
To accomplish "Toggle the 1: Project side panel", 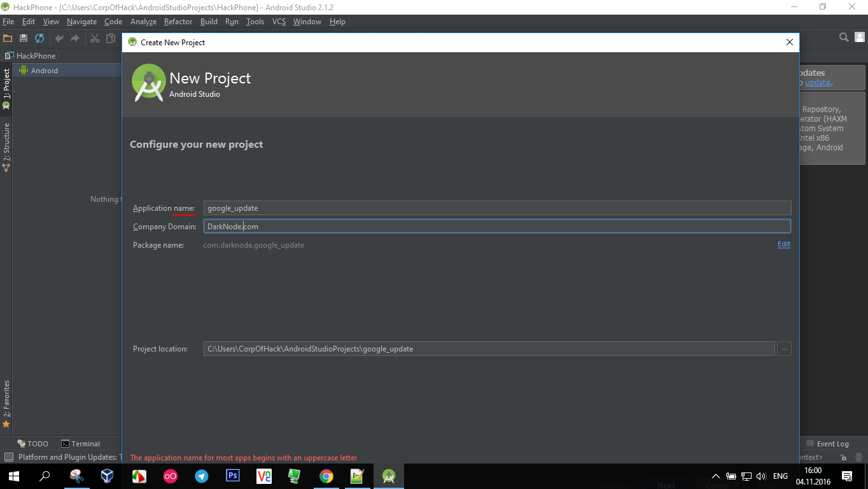I will coord(6,88).
